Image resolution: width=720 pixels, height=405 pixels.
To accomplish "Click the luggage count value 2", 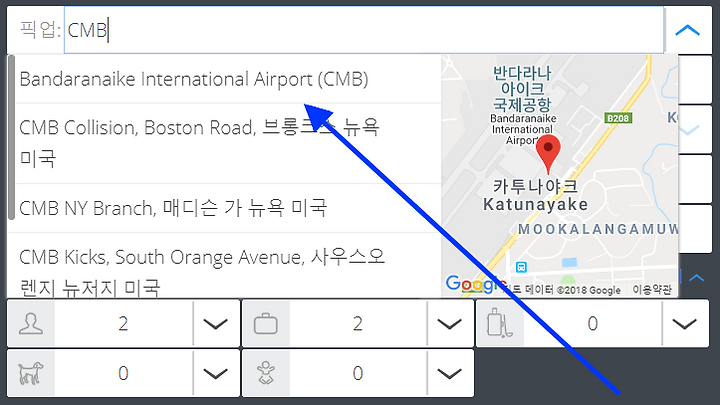I will (358, 324).
